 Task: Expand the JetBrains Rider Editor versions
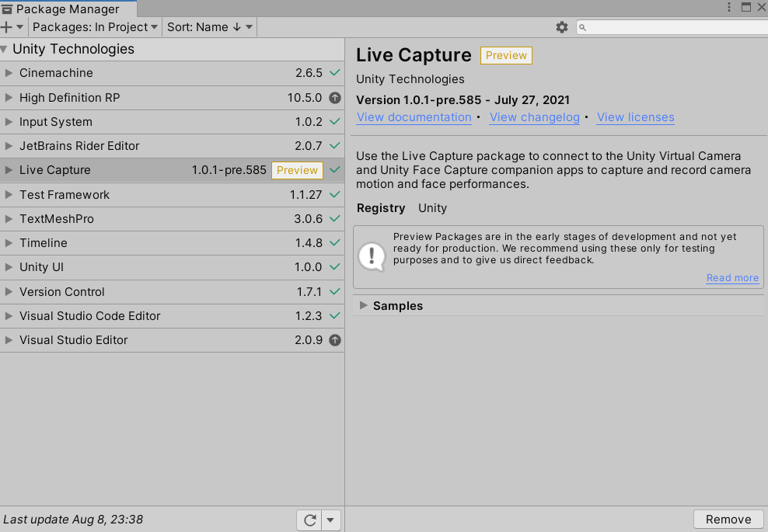[x=9, y=146]
